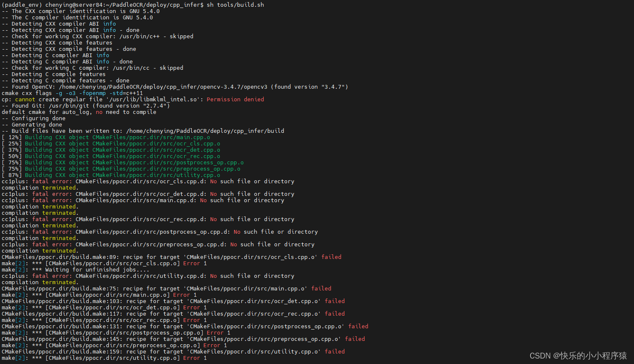Select '[ 12%] Building CXX object ... main.cpp.o' line
634x364 pixels.
coord(106,137)
